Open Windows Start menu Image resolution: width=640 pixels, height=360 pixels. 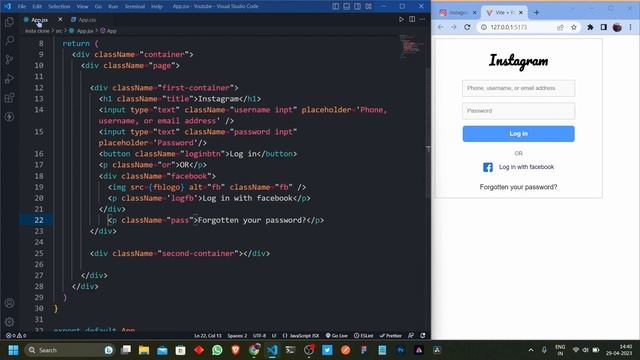[13, 350]
